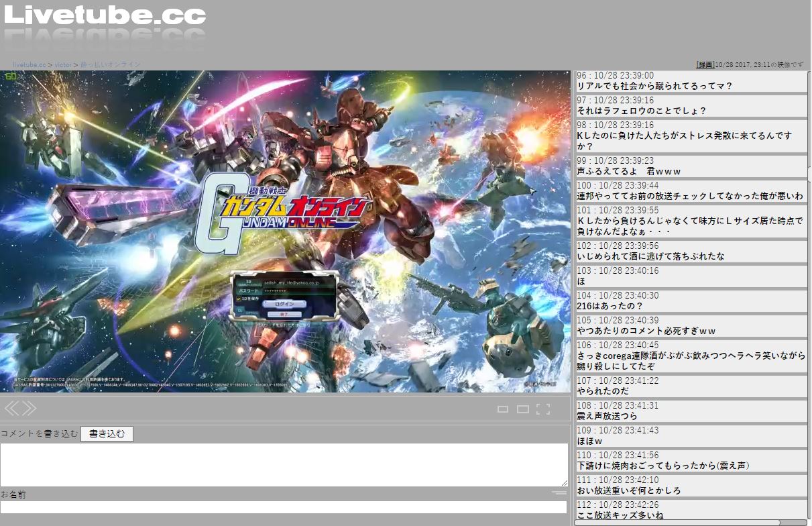Click the お名前 name input field
812x526 pixels.
tap(284, 507)
